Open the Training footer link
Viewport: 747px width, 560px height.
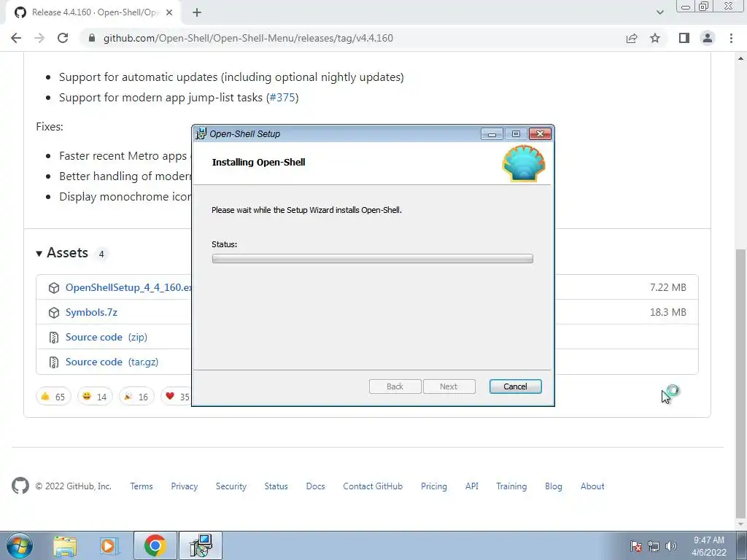(511, 486)
